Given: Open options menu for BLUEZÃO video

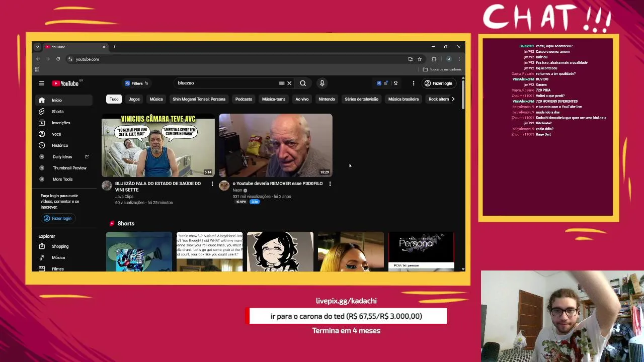Looking at the screenshot, I should (x=212, y=184).
